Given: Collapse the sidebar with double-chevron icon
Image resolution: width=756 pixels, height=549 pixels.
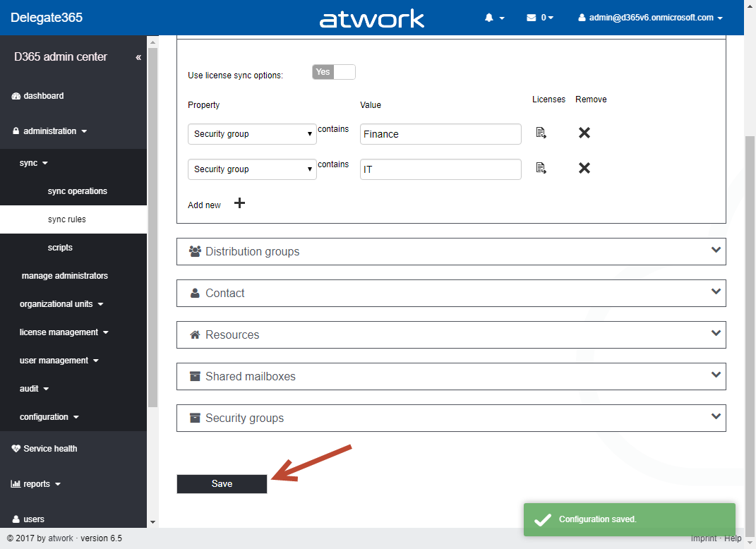Looking at the screenshot, I should [138, 57].
